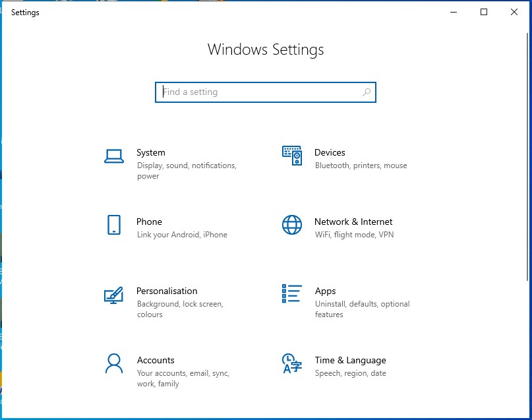532x420 pixels.
Task: Click the Phone heading
Action: (149, 222)
